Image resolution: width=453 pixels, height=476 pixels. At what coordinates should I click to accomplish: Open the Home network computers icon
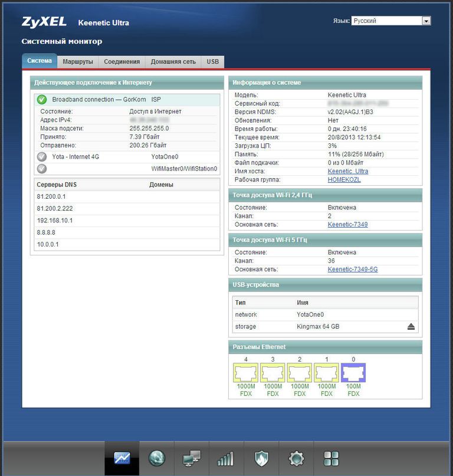(x=192, y=458)
